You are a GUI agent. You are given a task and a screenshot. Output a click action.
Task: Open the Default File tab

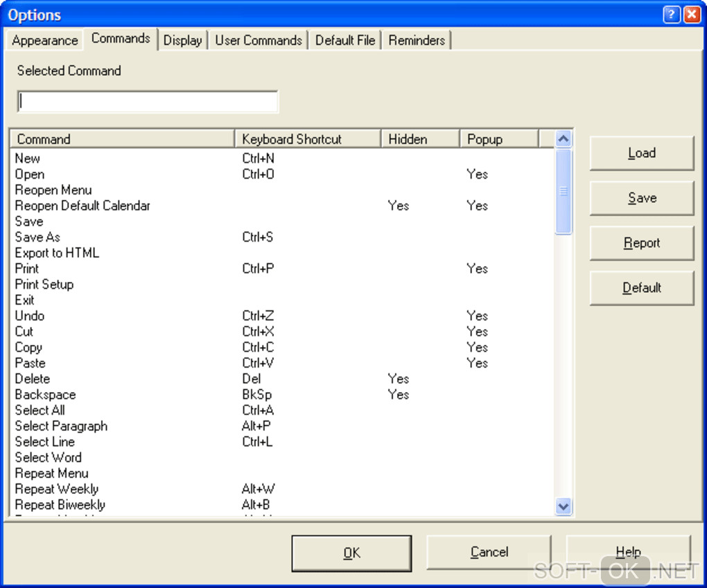click(345, 41)
